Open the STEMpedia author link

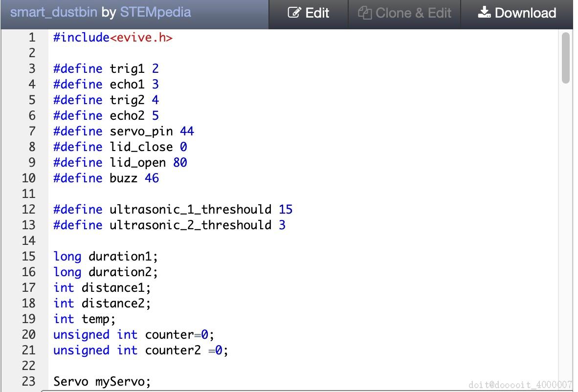(156, 12)
